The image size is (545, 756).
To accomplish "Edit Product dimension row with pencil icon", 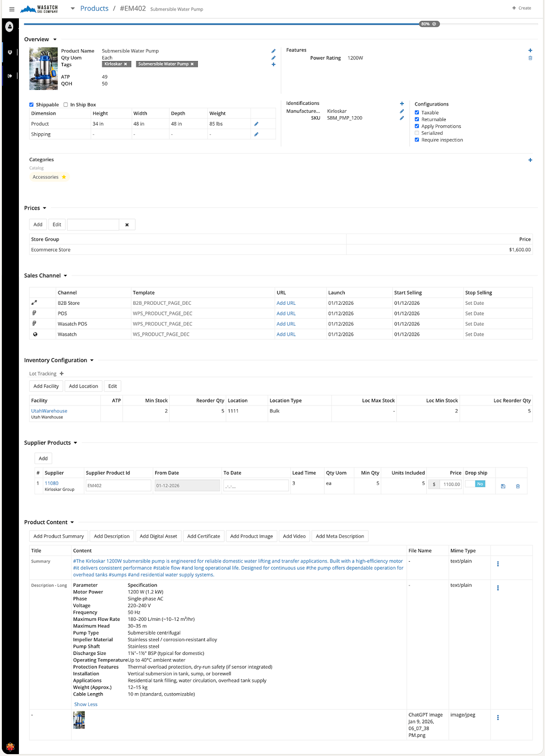I will point(256,124).
